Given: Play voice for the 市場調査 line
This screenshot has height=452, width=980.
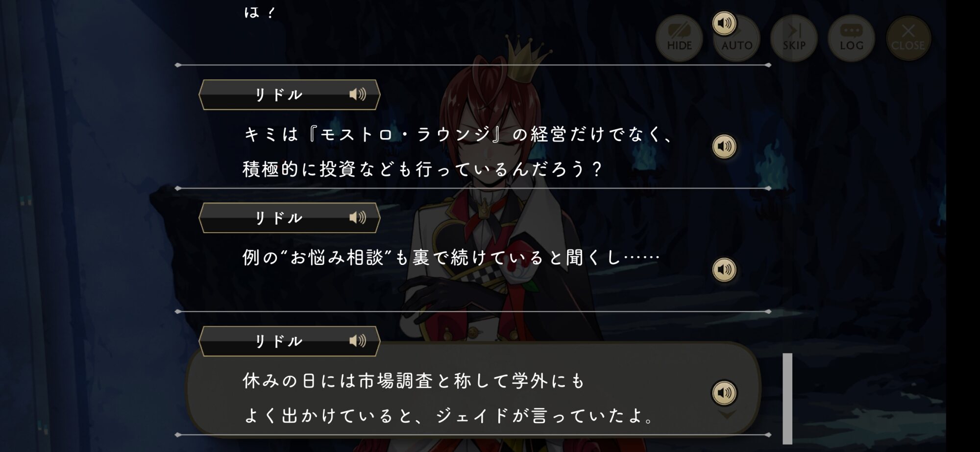Looking at the screenshot, I should (x=724, y=392).
